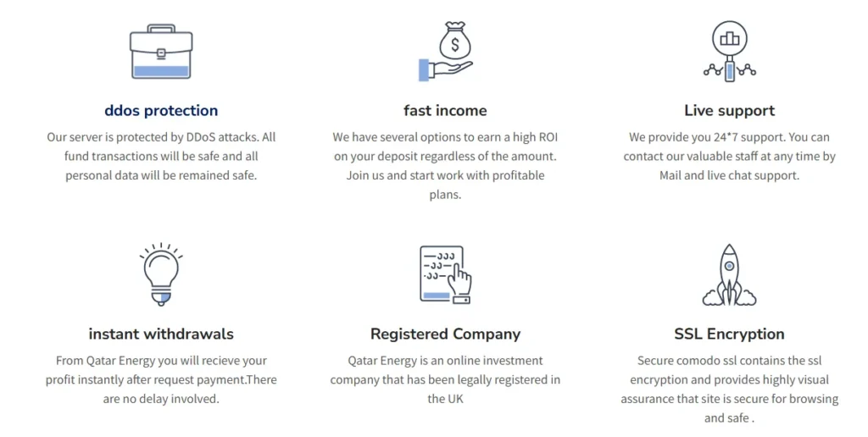Click the dollar sign on the money bag

click(x=454, y=43)
